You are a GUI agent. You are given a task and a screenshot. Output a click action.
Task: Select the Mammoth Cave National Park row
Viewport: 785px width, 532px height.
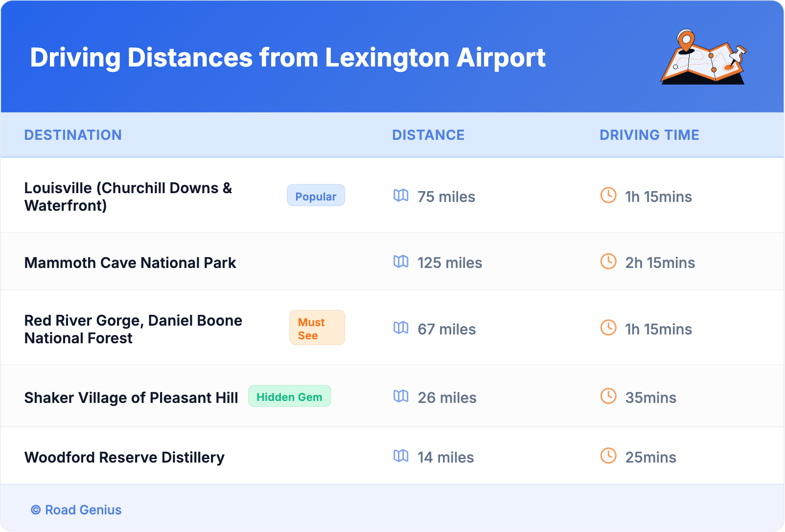[x=130, y=263]
